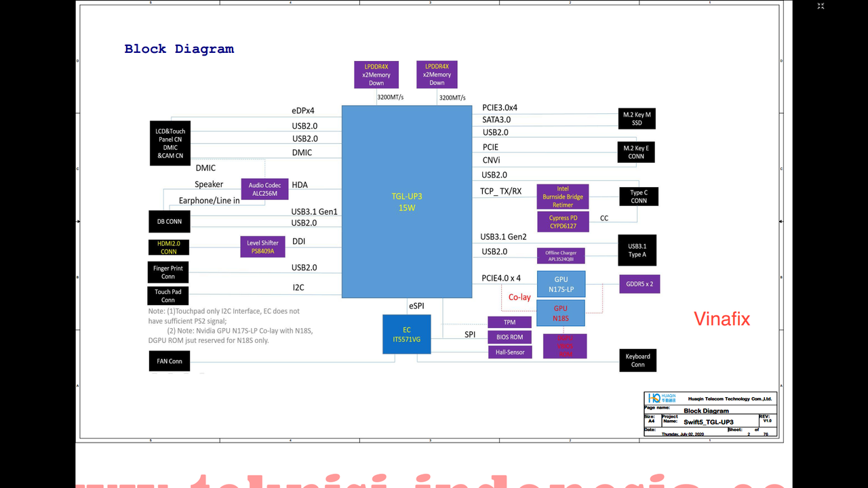Select the Cypress PD CYPD6127 block
Screen dimensions: 868x488
563,222
